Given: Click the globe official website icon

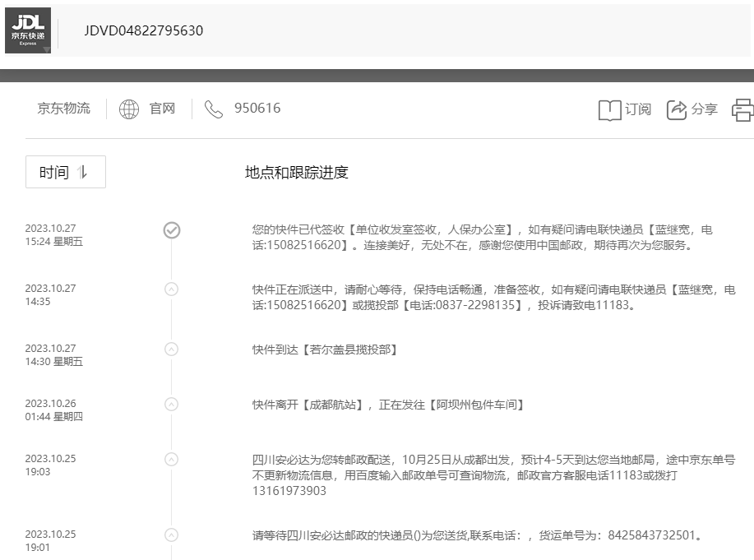Looking at the screenshot, I should (x=129, y=109).
